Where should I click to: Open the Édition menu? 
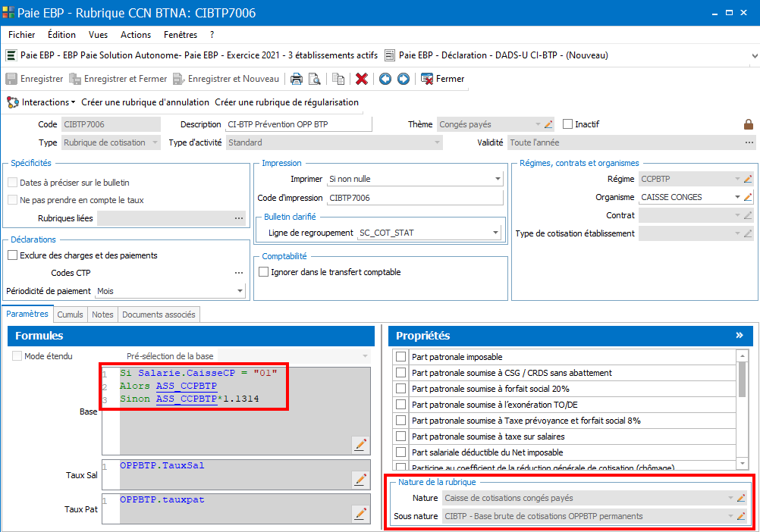[61, 35]
